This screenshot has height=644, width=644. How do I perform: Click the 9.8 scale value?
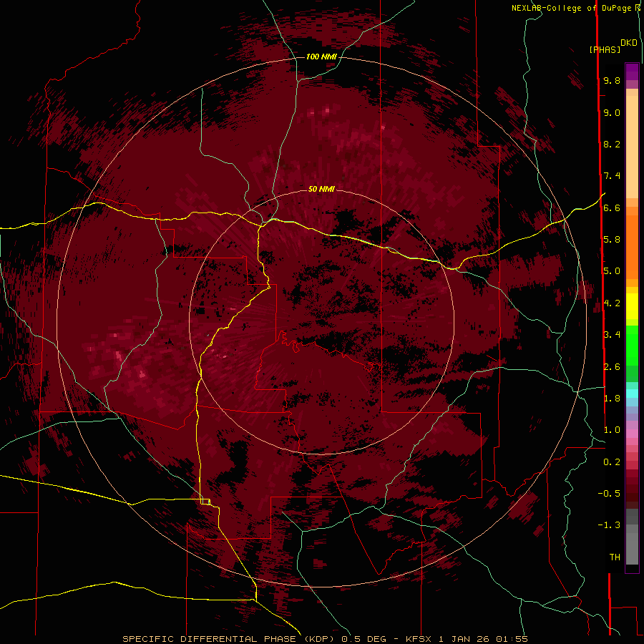tap(612, 81)
